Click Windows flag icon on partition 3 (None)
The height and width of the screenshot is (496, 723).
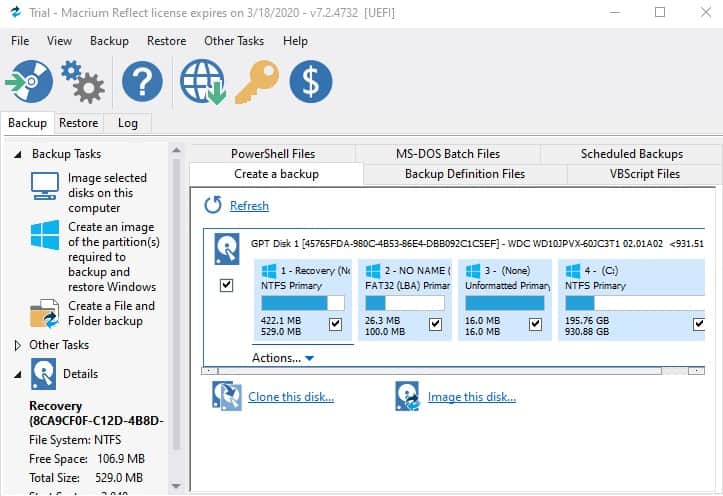point(473,271)
